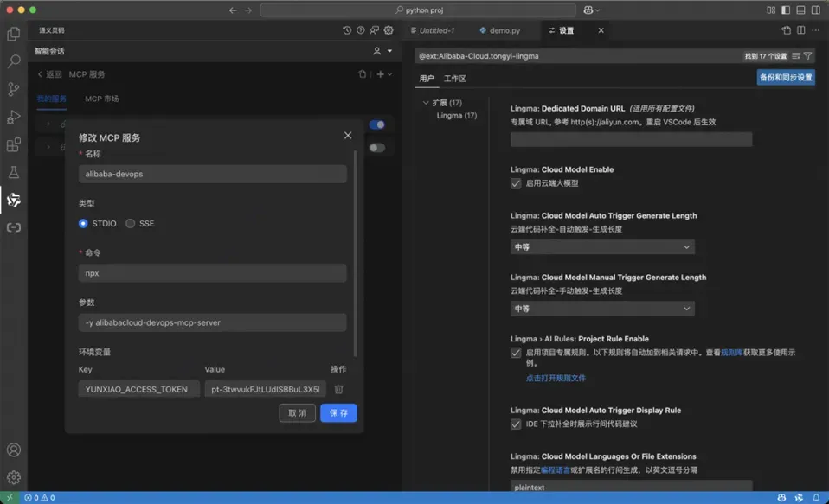Open the Extensions view
Screen dimensions: 829x504
[14, 144]
